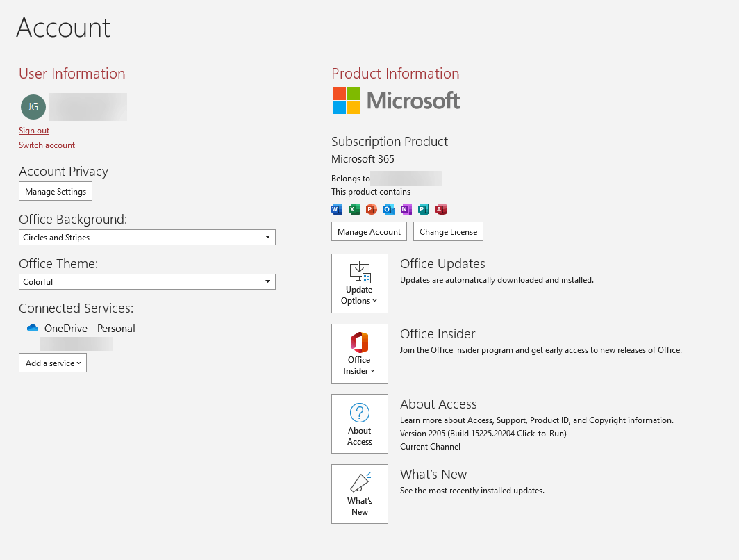739x560 pixels.
Task: Click the Switch account link
Action: point(47,145)
